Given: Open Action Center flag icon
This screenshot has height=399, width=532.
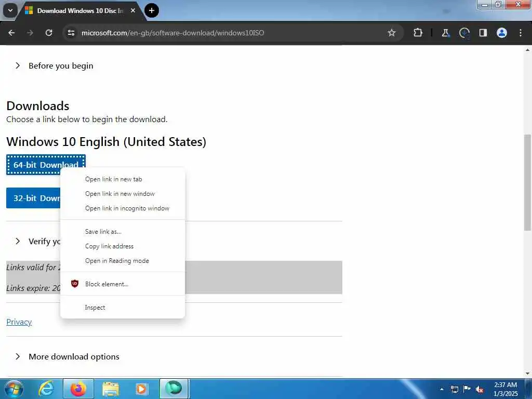Looking at the screenshot, I should (x=467, y=389).
